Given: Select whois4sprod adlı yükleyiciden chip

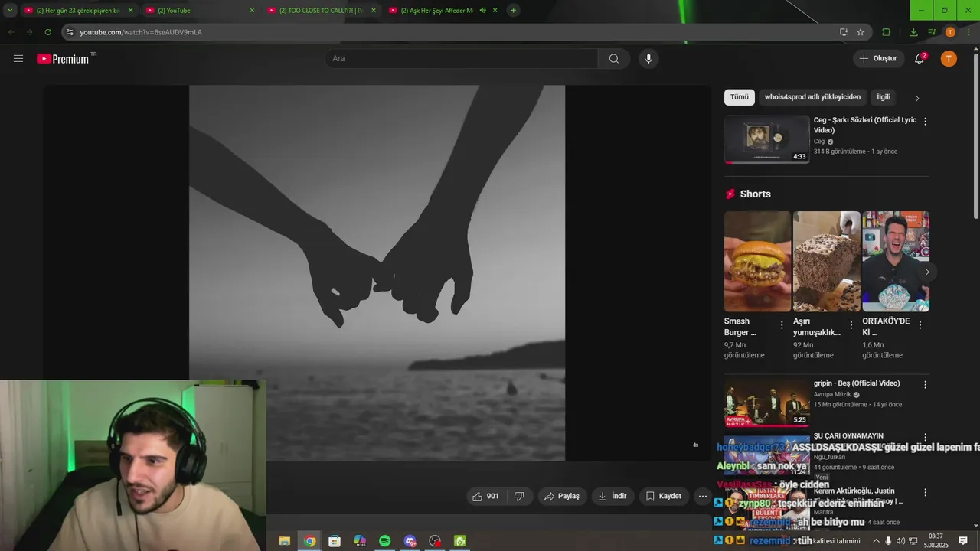Looking at the screenshot, I should click(x=812, y=97).
